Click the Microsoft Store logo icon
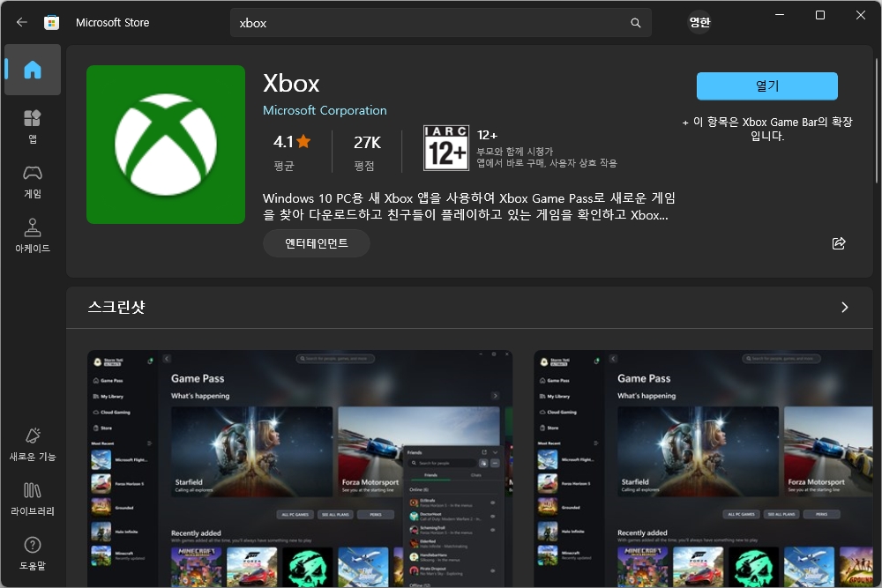The image size is (882, 588). [52, 23]
